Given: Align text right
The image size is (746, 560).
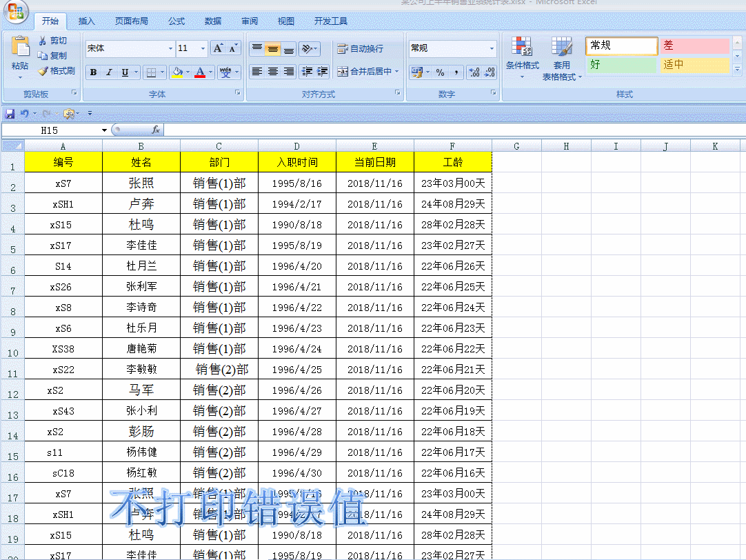Looking at the screenshot, I should tap(289, 71).
